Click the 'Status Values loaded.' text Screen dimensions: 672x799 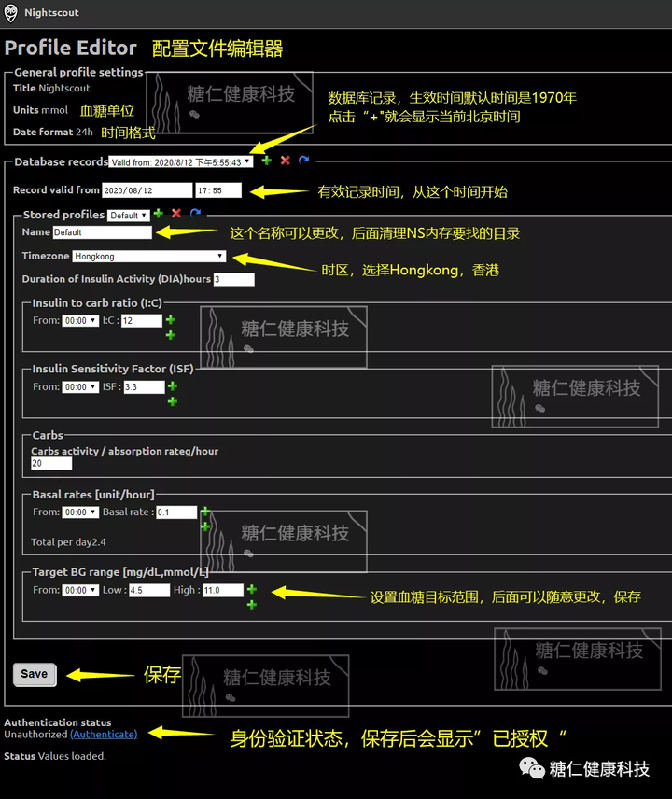click(x=55, y=756)
